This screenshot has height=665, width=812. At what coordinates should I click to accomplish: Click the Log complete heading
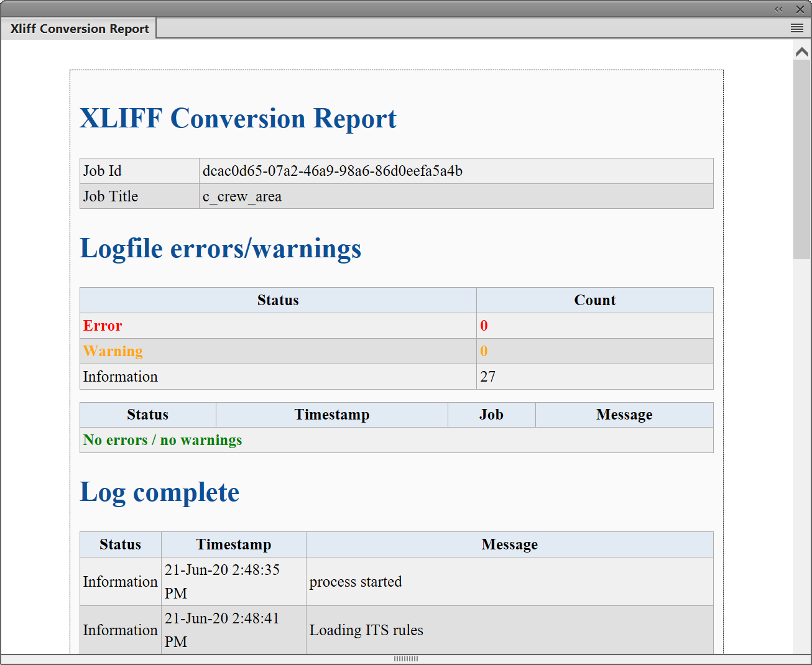[159, 492]
